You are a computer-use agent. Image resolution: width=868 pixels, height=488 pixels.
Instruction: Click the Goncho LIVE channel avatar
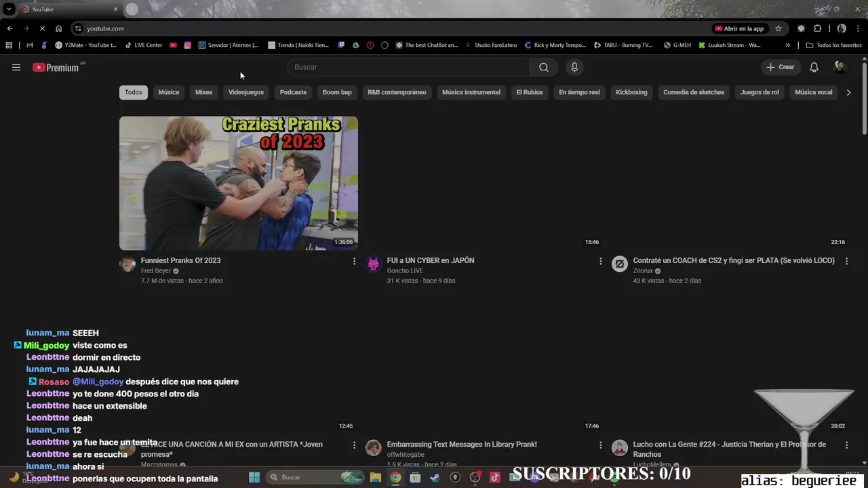(x=374, y=264)
